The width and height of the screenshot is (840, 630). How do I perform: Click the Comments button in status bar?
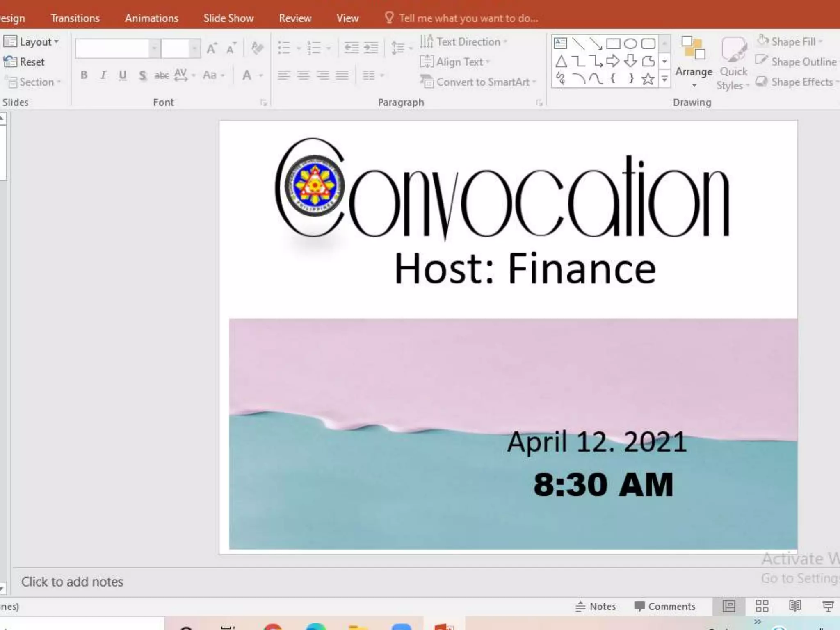tap(664, 606)
